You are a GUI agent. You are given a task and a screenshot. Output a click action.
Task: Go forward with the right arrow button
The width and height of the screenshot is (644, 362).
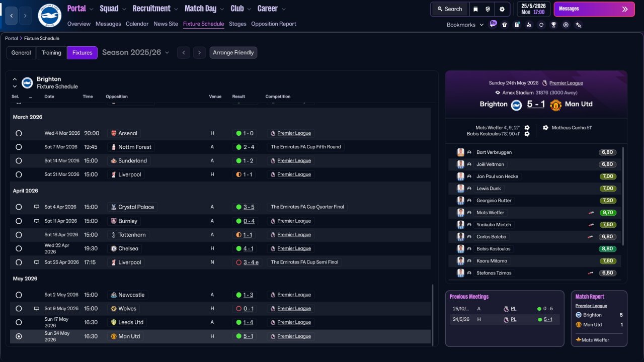[25, 16]
